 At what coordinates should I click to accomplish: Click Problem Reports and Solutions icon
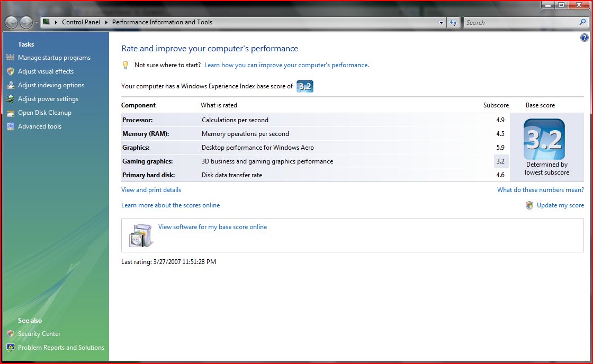click(11, 348)
